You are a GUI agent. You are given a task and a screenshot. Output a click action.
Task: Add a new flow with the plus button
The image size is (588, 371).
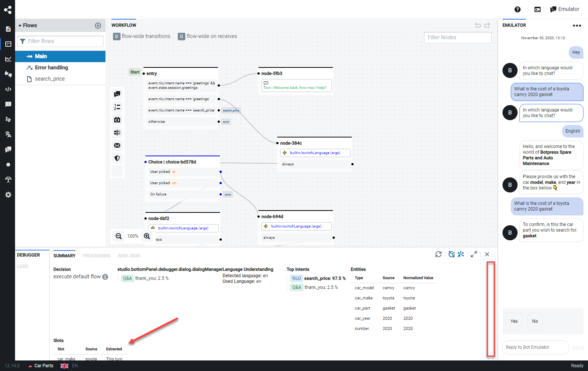pos(98,26)
